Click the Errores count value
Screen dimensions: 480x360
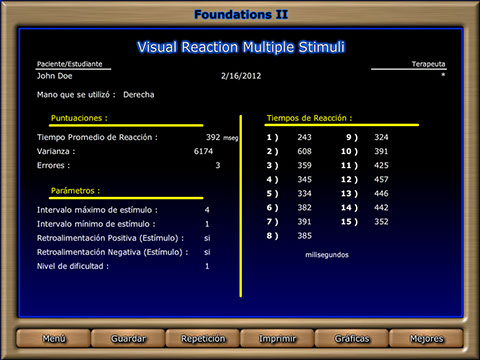[218, 165]
